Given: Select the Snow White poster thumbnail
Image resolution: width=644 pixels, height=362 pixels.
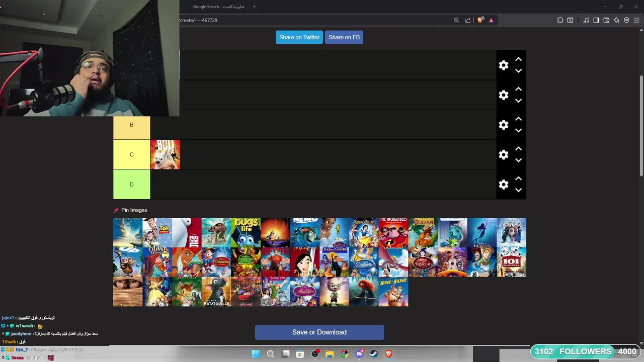Looking at the screenshot, I should (364, 232).
